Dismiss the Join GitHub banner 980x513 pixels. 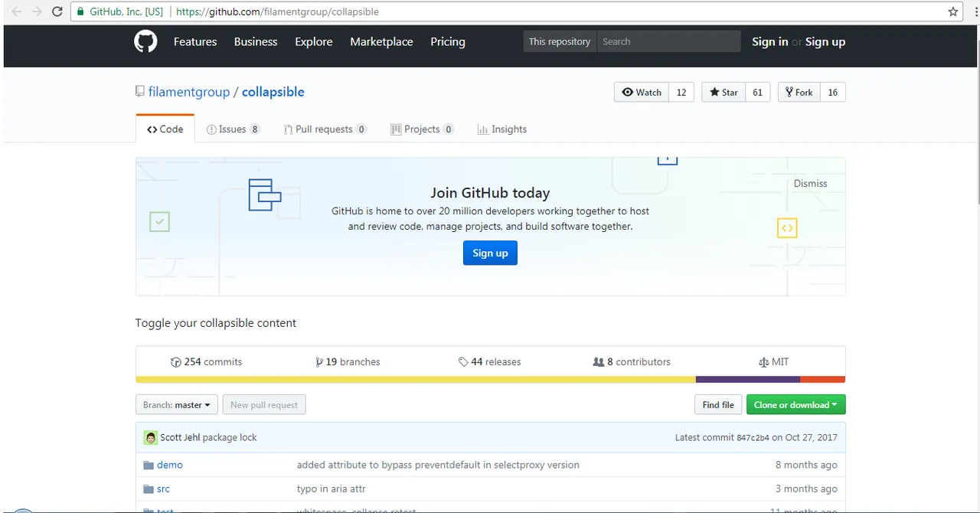coord(811,183)
